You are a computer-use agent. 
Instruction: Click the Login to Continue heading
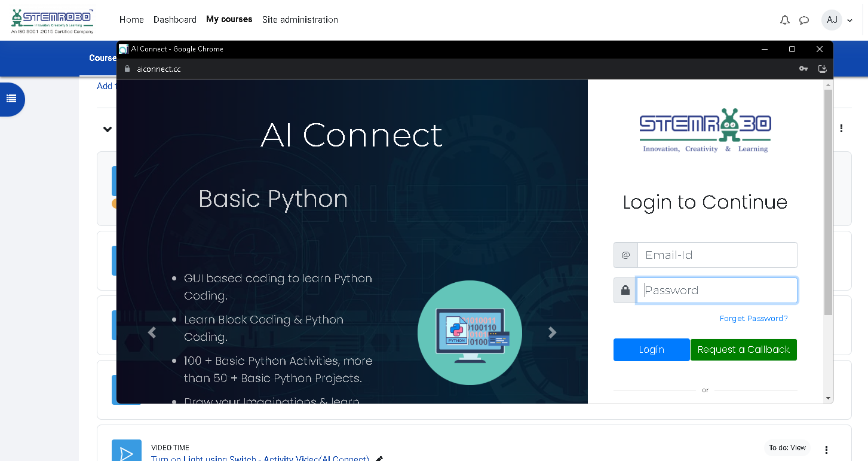click(x=705, y=202)
